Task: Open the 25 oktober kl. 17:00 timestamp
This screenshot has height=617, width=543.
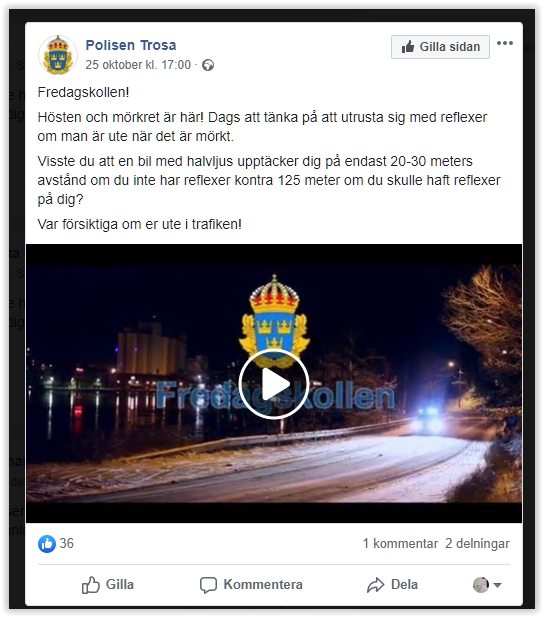Action: [138, 65]
